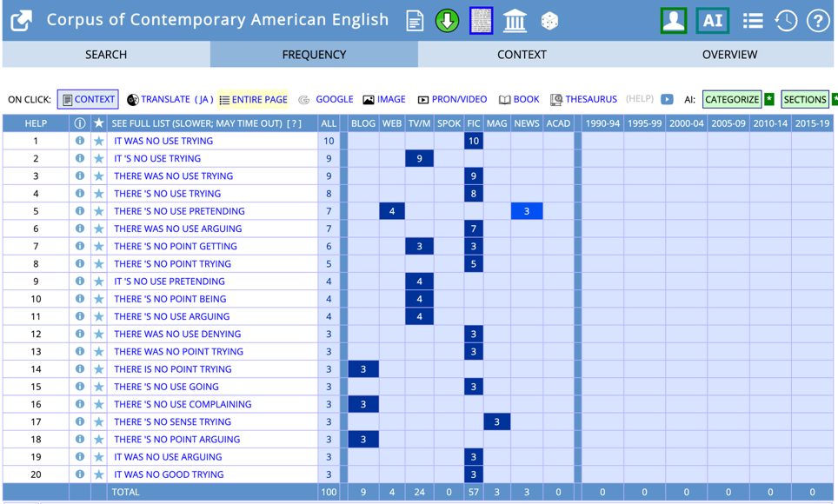Select PRON/VIDEO on-click option
The height and width of the screenshot is (504, 838).
[x=452, y=99]
